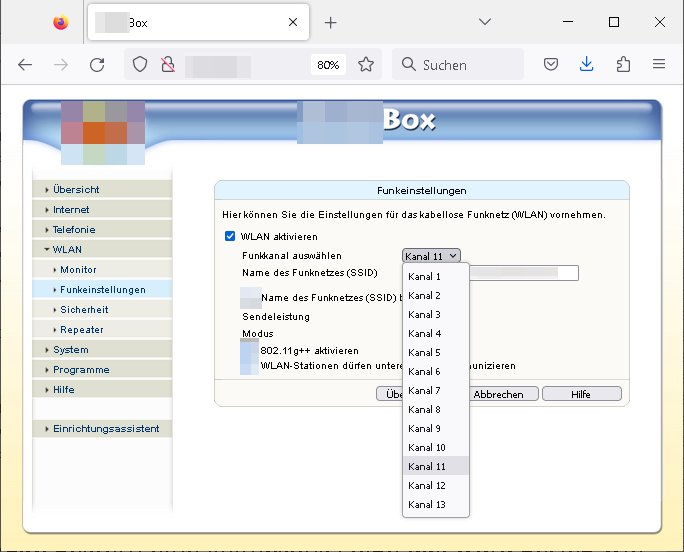Open the Sicherheit page
Image resolution: width=684 pixels, height=552 pixels.
[102, 310]
